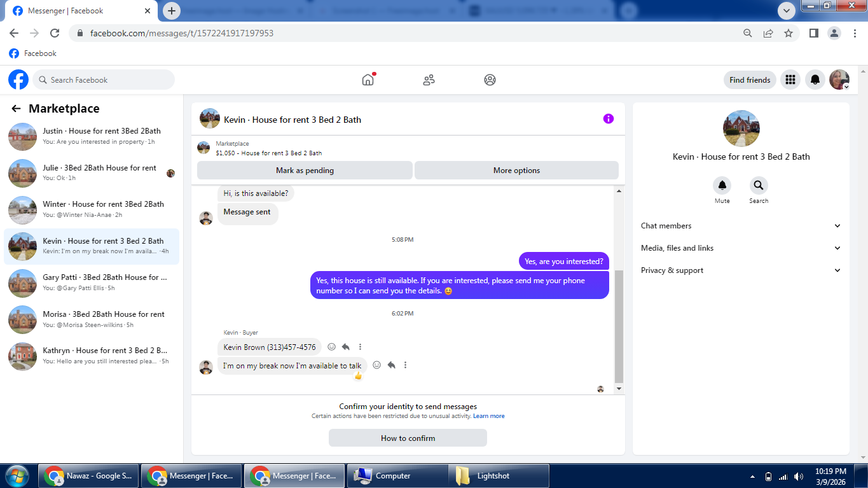The image size is (868, 488).
Task: Open the Friends icon in top navigation
Action: click(429, 80)
